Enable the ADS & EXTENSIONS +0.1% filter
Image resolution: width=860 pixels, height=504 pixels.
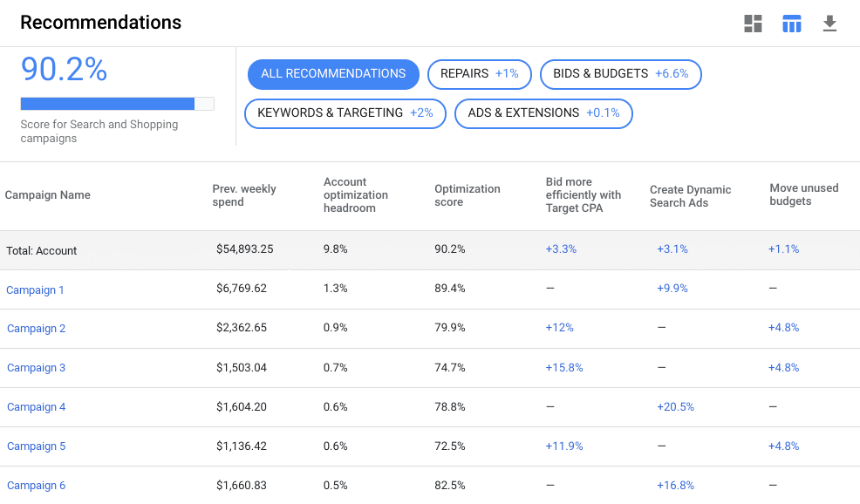(543, 114)
